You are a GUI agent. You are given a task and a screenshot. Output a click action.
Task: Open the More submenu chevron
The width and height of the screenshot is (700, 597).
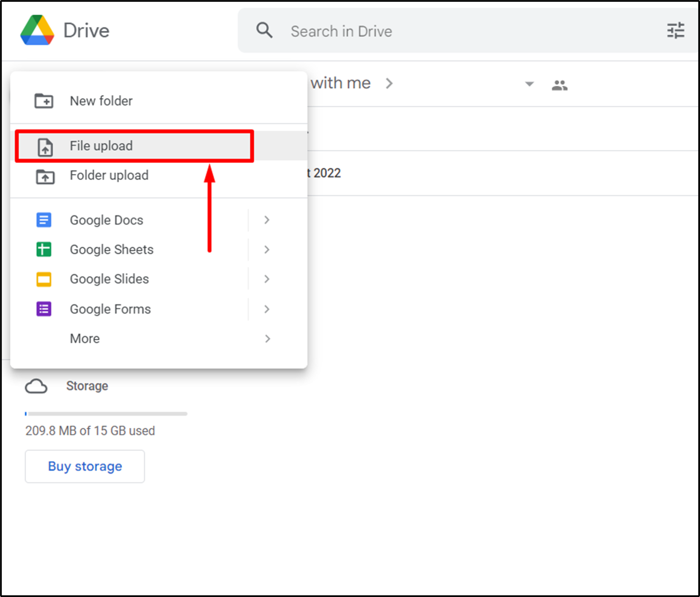tap(268, 338)
